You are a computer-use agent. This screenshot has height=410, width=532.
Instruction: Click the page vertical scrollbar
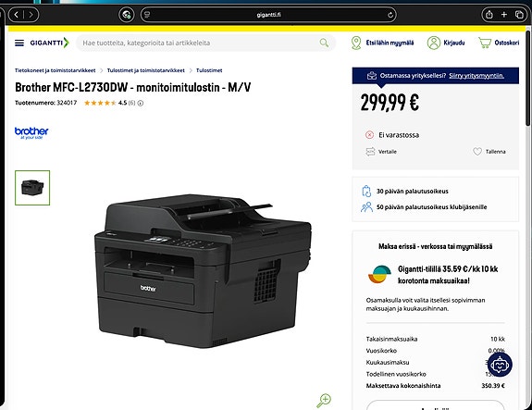tap(528, 78)
